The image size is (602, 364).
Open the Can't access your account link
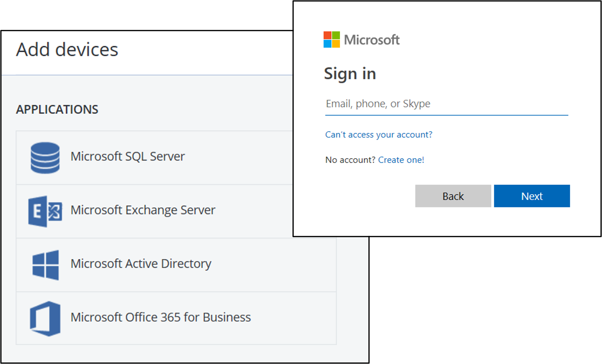(x=379, y=135)
